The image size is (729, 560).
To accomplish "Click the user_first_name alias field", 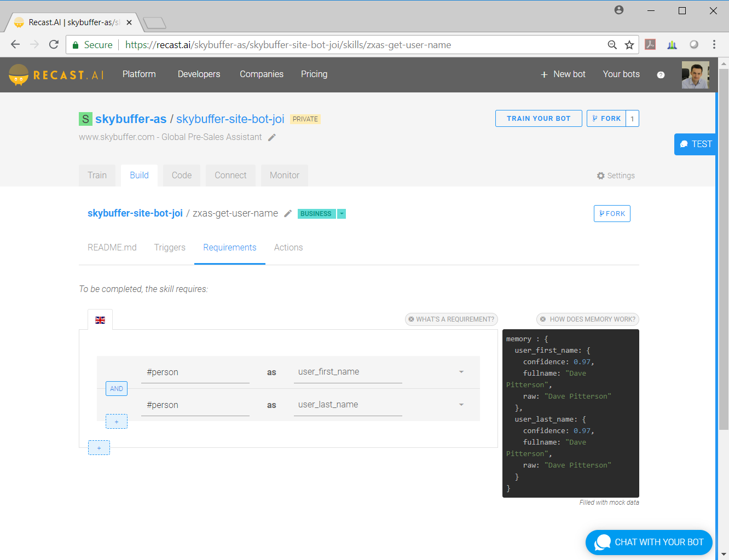I will (x=348, y=372).
